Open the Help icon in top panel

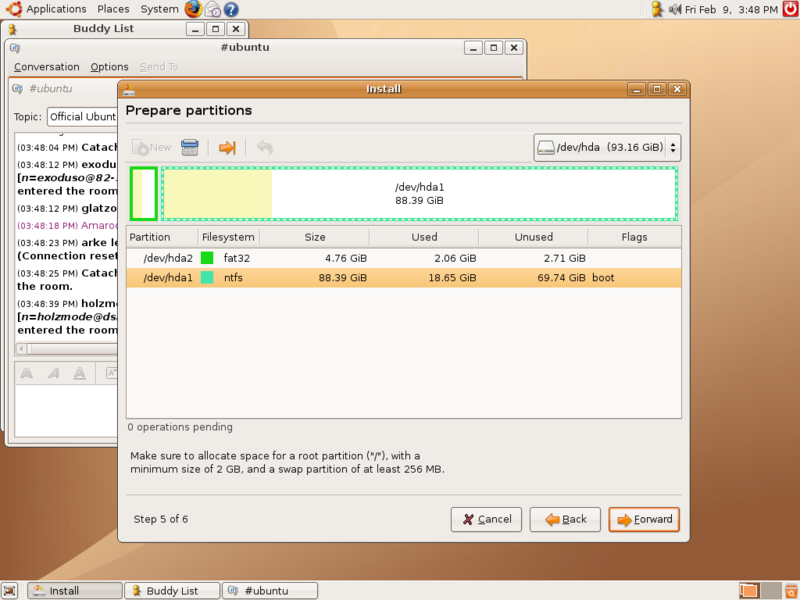(x=231, y=9)
